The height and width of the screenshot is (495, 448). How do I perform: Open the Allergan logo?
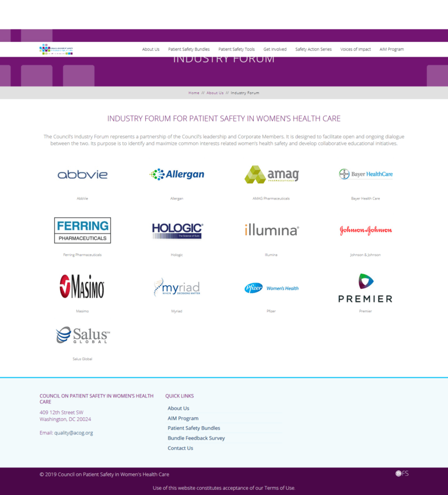coord(177,175)
